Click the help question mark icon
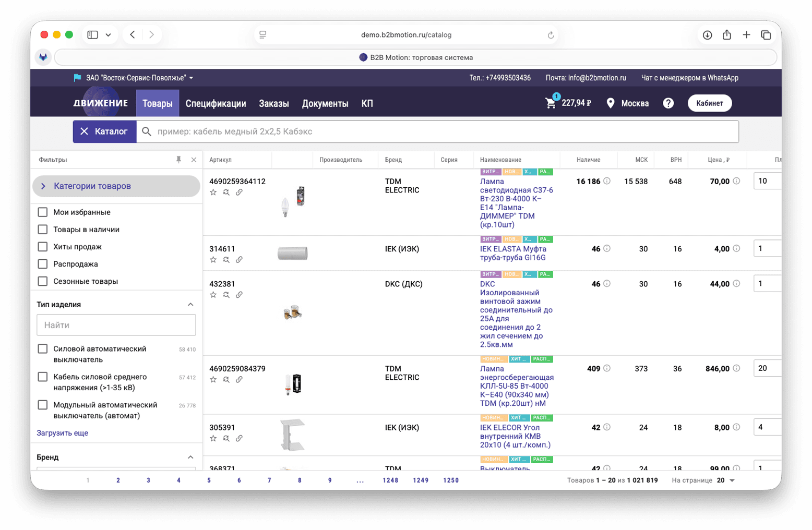The image size is (812, 530). pyautogui.click(x=668, y=103)
